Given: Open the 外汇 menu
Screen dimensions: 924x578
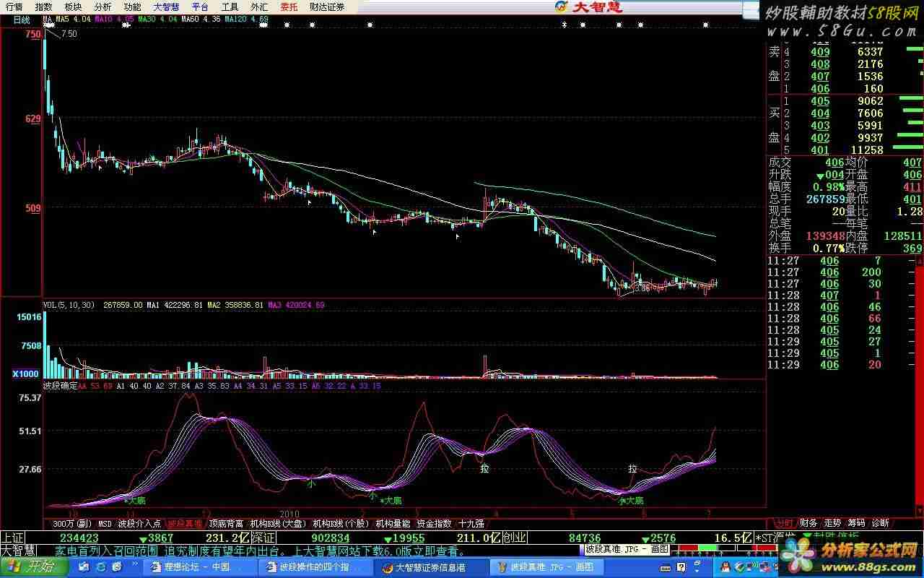Looking at the screenshot, I should click(259, 7).
